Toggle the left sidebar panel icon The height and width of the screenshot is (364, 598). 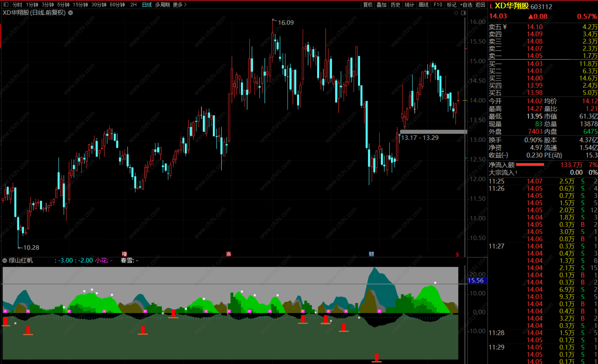6,5
